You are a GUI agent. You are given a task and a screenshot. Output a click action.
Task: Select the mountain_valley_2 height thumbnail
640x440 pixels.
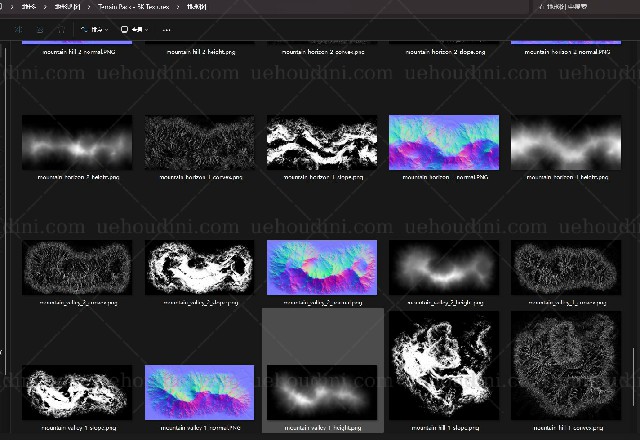coord(444,267)
